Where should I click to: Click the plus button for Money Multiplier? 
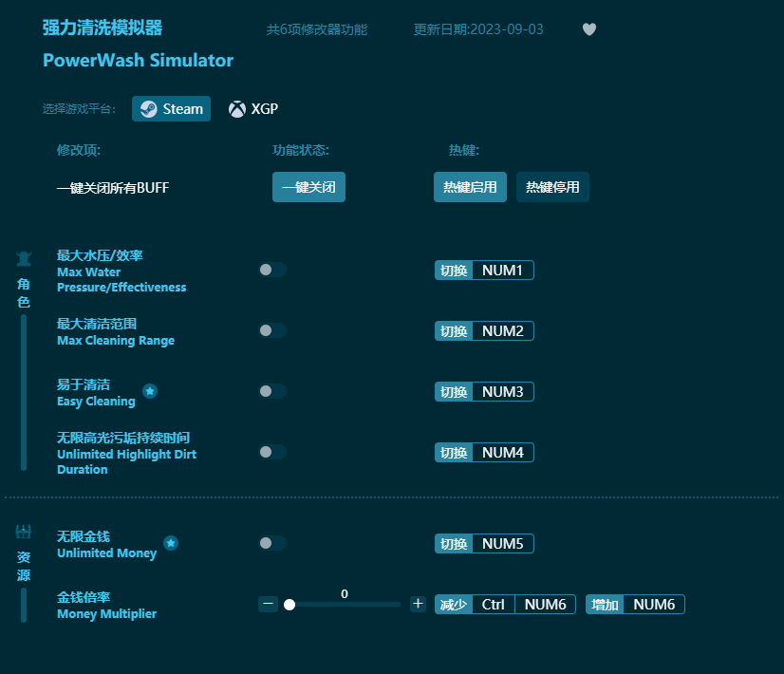(418, 604)
